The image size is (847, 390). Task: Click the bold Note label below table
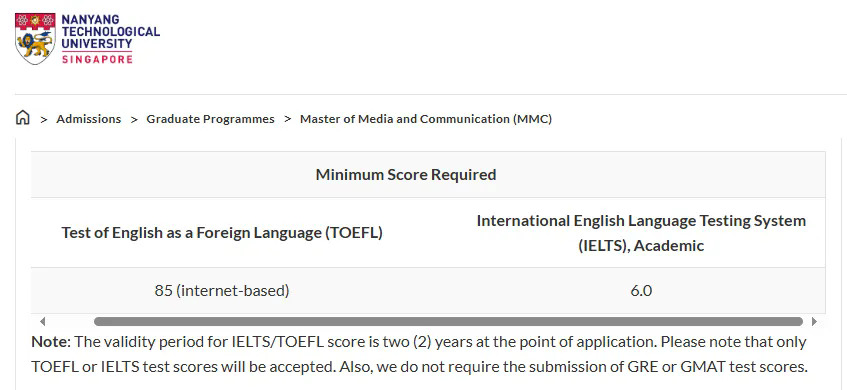click(51, 342)
